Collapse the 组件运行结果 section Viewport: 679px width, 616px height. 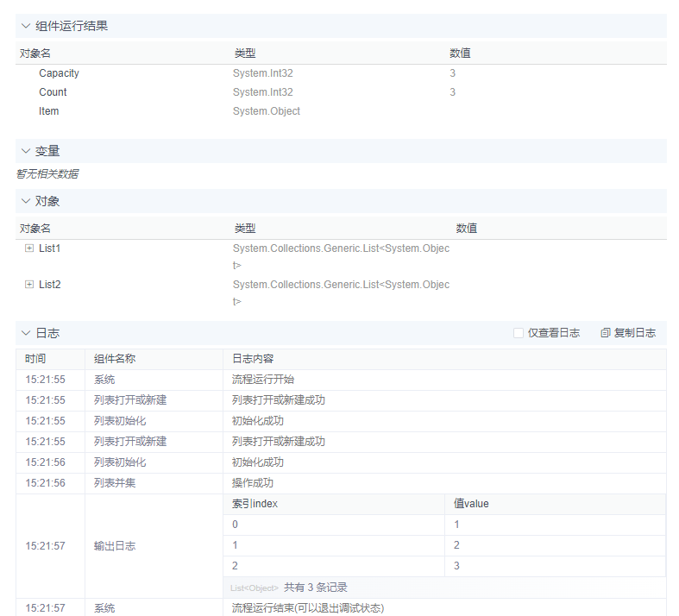point(26,26)
